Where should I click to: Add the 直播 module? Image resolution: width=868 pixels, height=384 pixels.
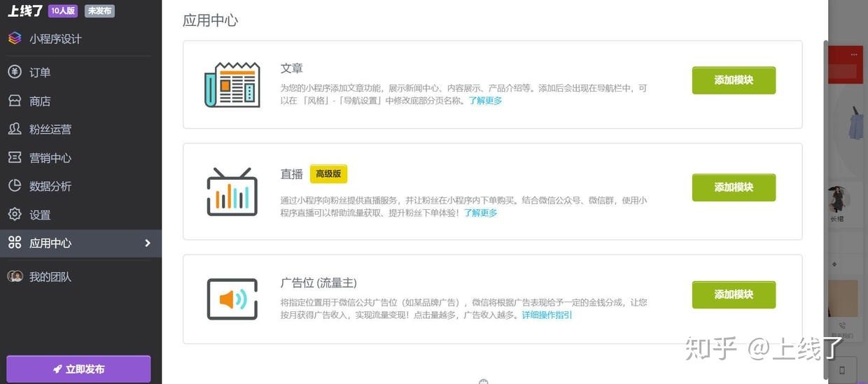pos(734,187)
